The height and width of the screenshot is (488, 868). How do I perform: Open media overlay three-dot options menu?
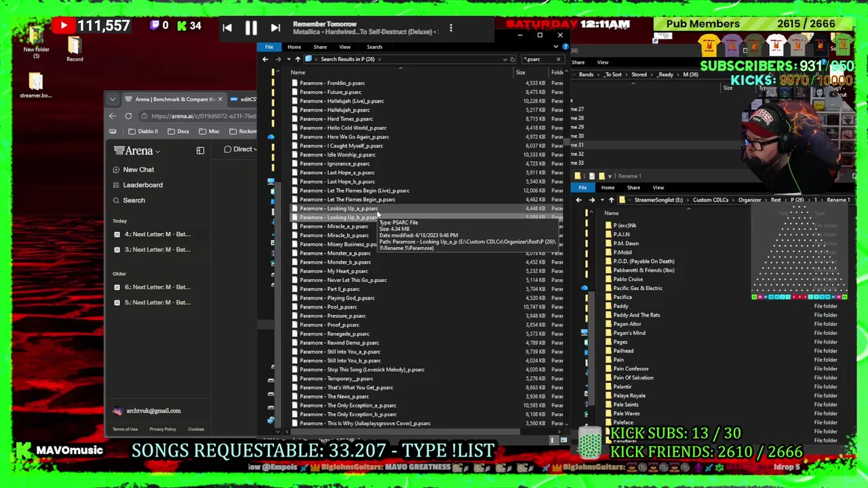451,28
